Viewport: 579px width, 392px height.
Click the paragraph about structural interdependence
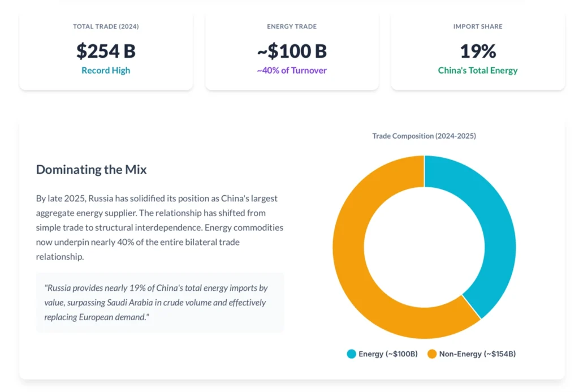[x=159, y=227]
